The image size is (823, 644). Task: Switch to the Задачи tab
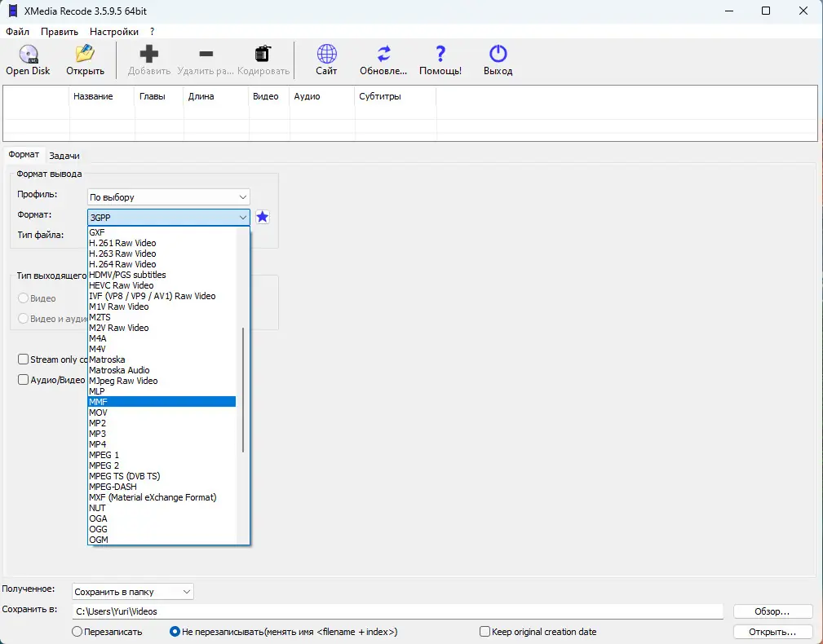(x=64, y=156)
